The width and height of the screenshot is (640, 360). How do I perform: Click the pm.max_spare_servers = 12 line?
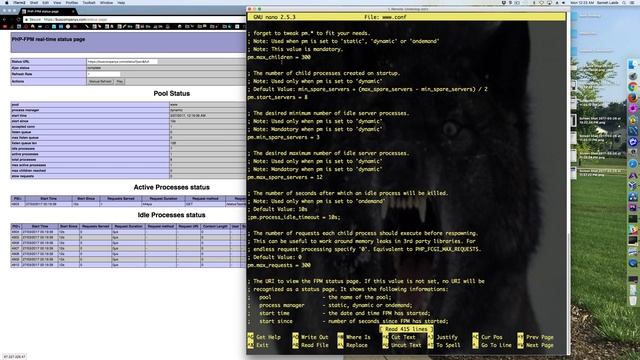coord(285,177)
